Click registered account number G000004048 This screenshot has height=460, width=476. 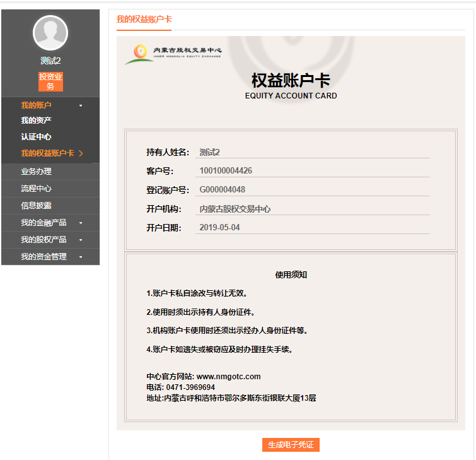tap(222, 189)
